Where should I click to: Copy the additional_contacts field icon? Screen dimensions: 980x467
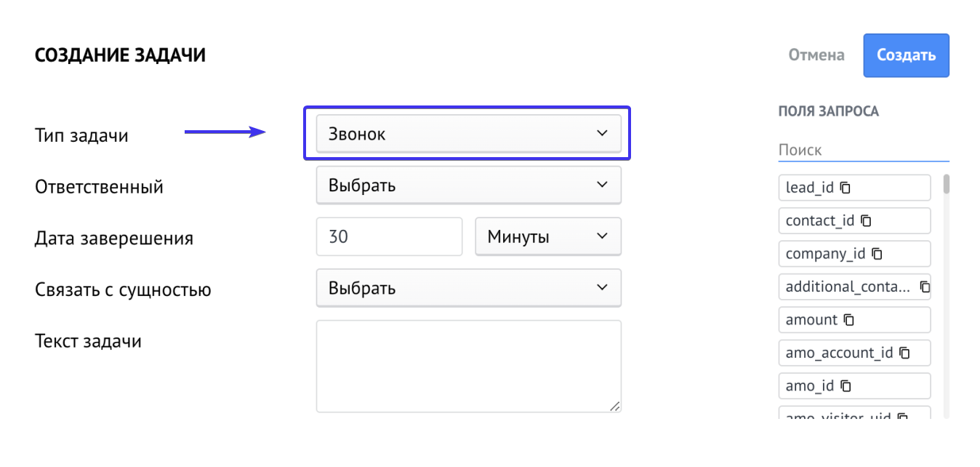[x=925, y=287]
